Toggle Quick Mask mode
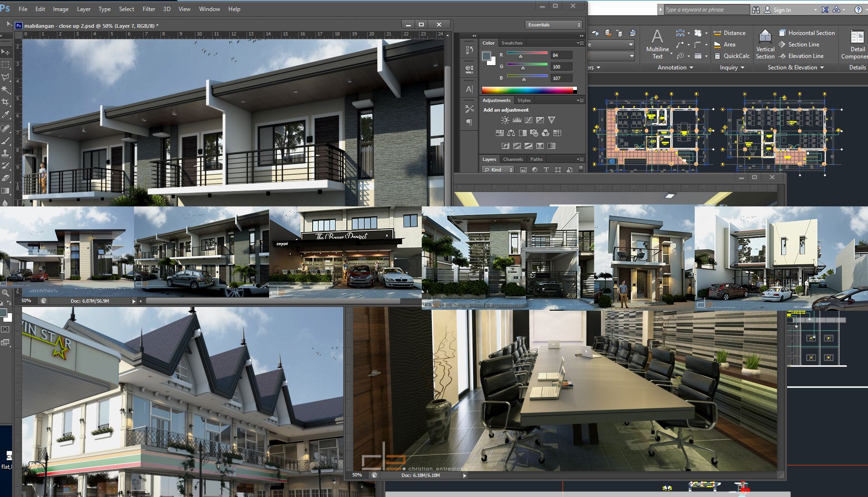This screenshot has height=497, width=868. pyautogui.click(x=6, y=329)
